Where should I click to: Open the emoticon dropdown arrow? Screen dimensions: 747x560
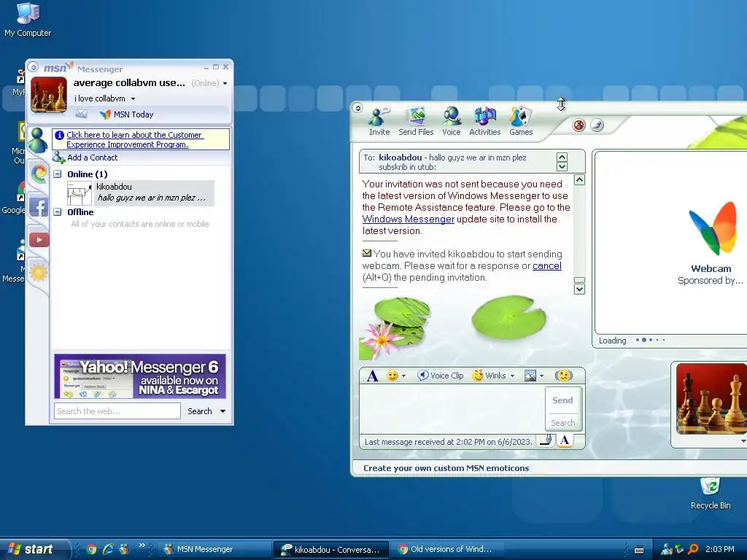[403, 376]
